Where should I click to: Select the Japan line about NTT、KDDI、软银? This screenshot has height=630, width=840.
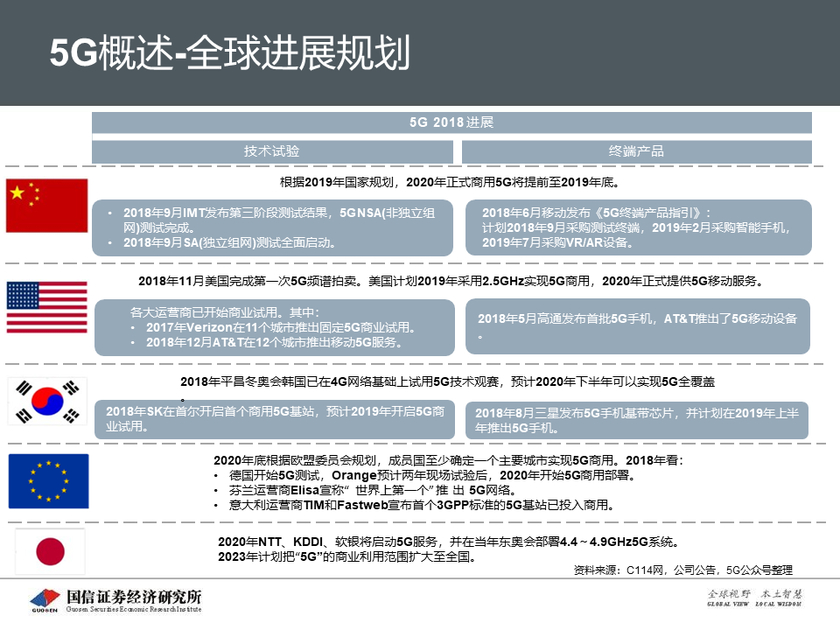point(448,542)
